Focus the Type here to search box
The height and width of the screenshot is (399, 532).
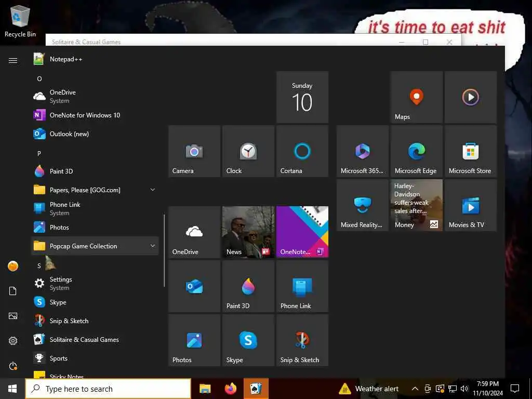point(108,389)
